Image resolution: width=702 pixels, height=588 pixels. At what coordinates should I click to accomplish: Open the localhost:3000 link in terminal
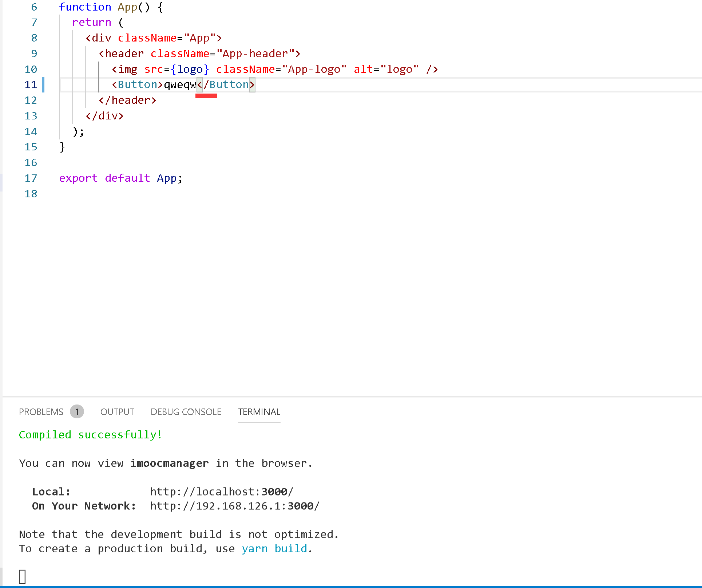[x=221, y=492]
